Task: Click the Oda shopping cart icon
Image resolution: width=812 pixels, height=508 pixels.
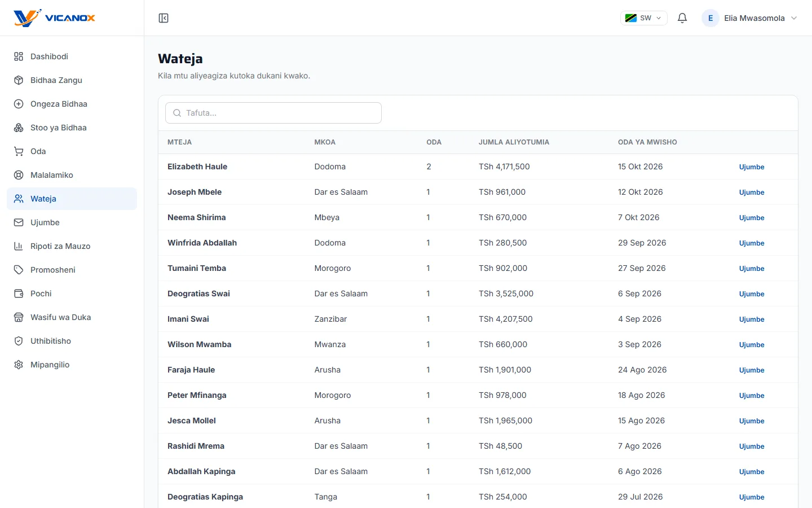Action: pos(19,151)
